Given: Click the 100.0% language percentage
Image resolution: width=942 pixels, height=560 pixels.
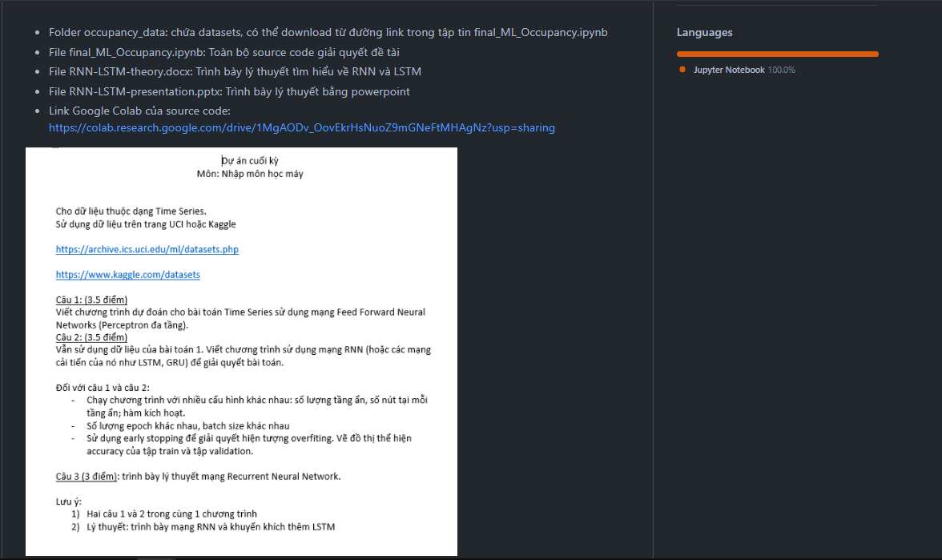Looking at the screenshot, I should 782,70.
